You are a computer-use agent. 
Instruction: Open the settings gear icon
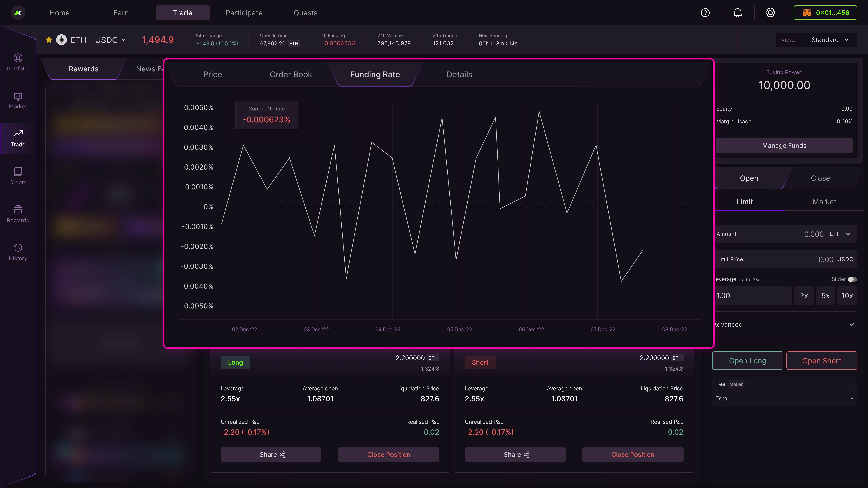tap(770, 13)
